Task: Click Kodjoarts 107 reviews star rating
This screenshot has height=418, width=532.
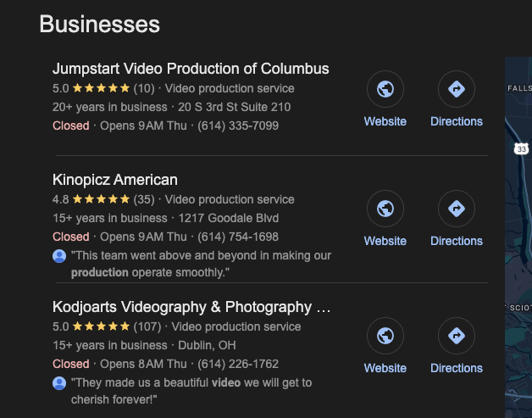Action: click(x=102, y=326)
